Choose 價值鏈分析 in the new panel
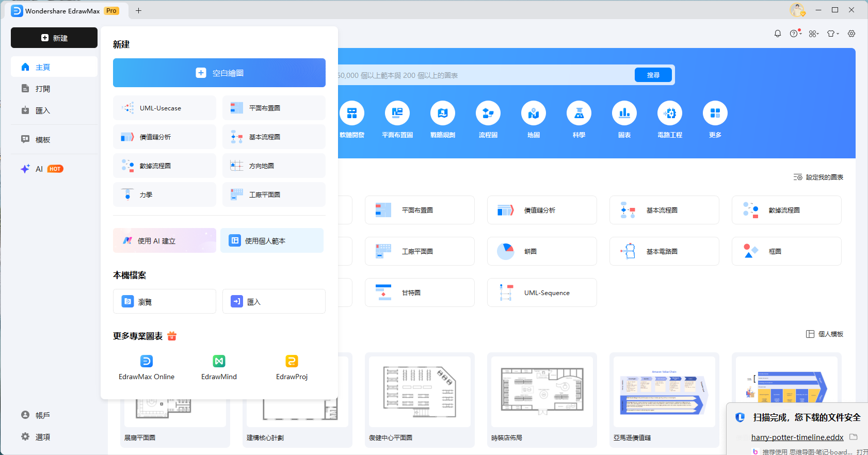Image resolution: width=868 pixels, height=455 pixels. pyautogui.click(x=165, y=137)
